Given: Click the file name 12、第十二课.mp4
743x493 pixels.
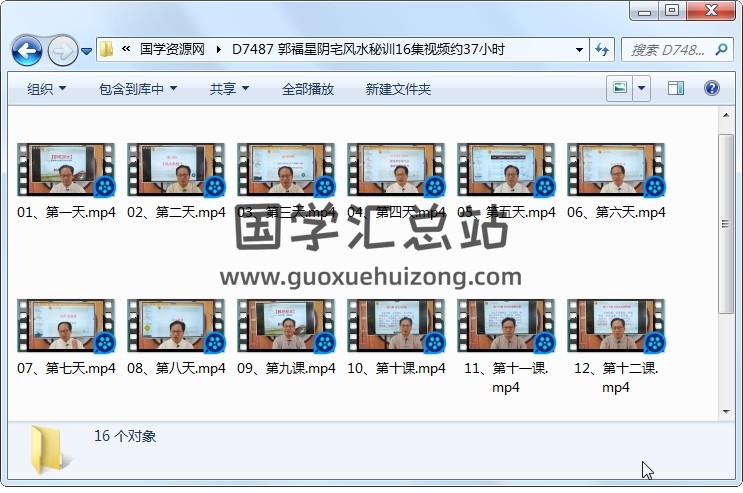Looking at the screenshot, I should (x=616, y=377).
